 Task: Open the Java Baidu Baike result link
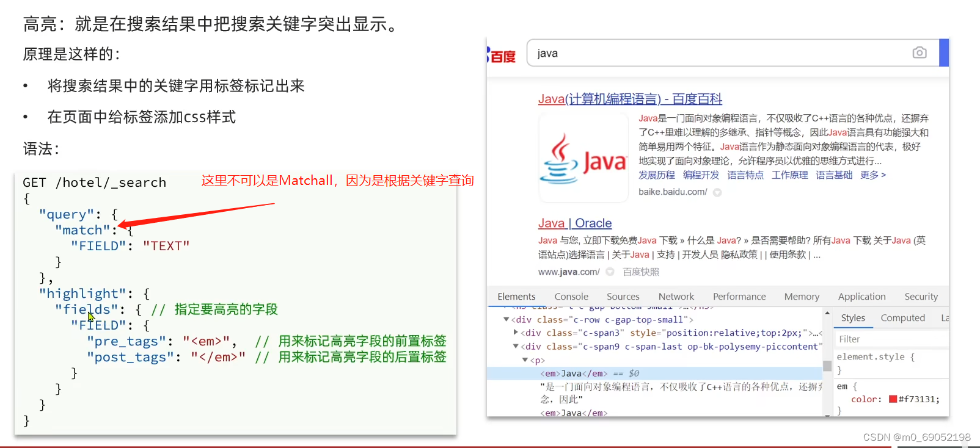[630, 99]
